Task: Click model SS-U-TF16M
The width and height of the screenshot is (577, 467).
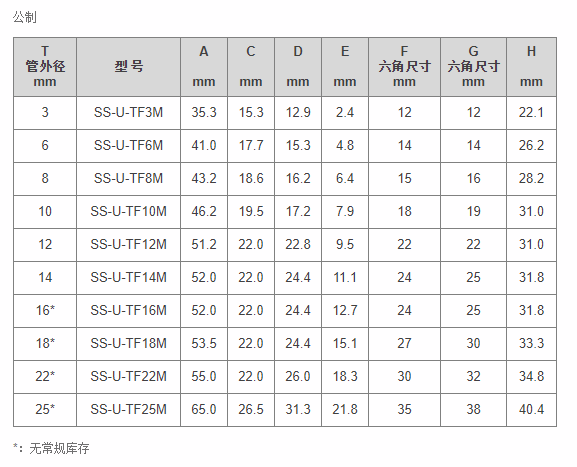Action: click(128, 311)
